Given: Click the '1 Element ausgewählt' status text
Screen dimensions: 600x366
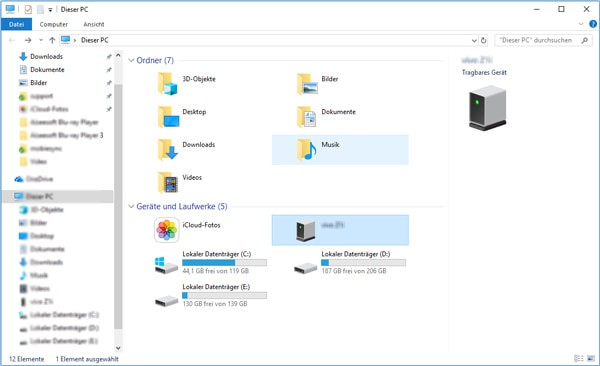Looking at the screenshot, I should (87, 359).
